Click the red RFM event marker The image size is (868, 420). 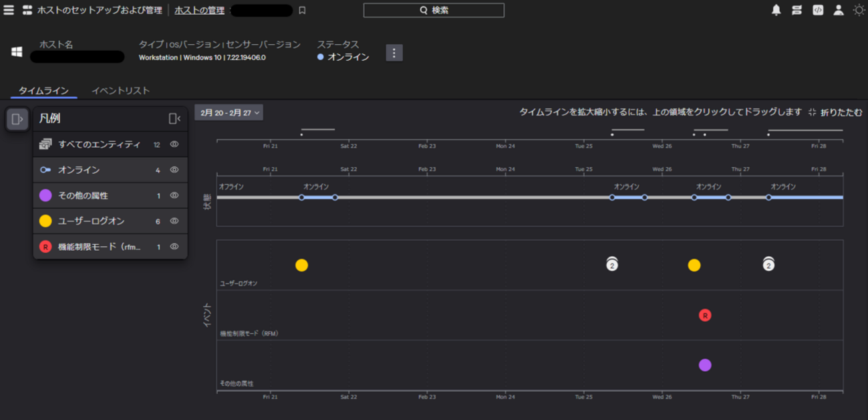[x=704, y=315]
